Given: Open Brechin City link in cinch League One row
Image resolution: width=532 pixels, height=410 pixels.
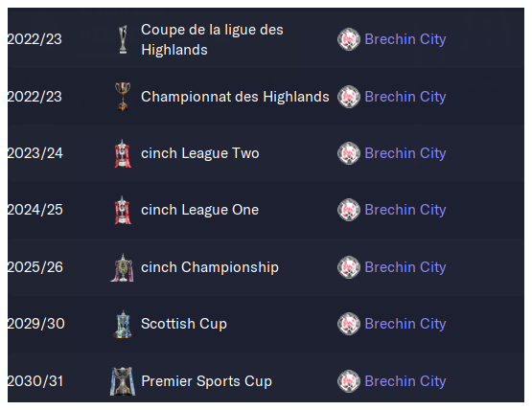Looking at the screenshot, I should click(405, 210).
